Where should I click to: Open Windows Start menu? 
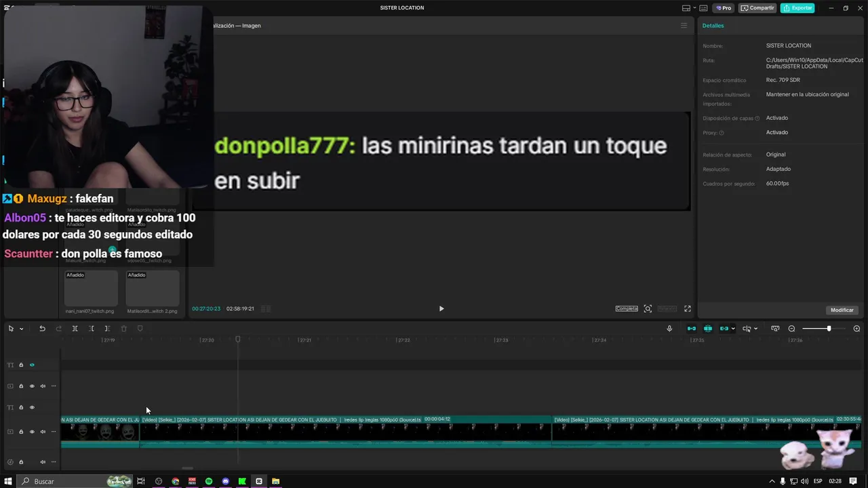coord(8,481)
